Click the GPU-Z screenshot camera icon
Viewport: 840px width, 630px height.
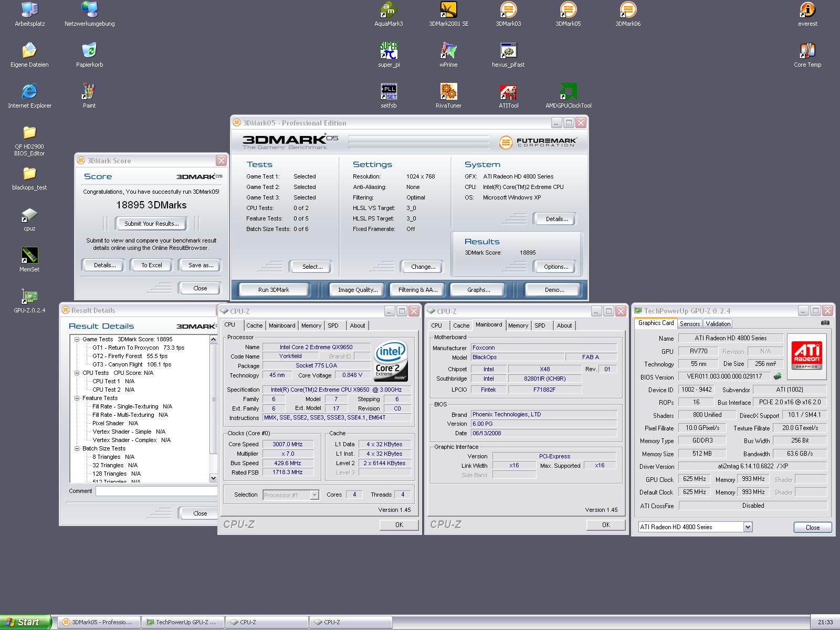825,323
